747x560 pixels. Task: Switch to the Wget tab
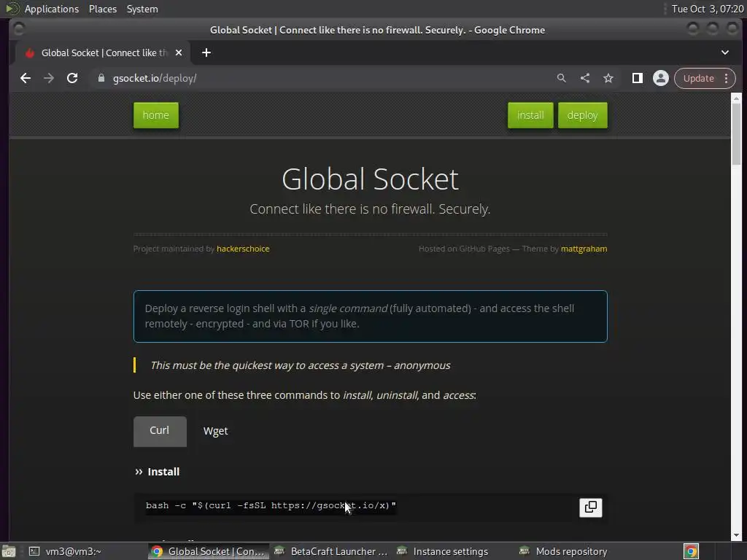coord(216,431)
